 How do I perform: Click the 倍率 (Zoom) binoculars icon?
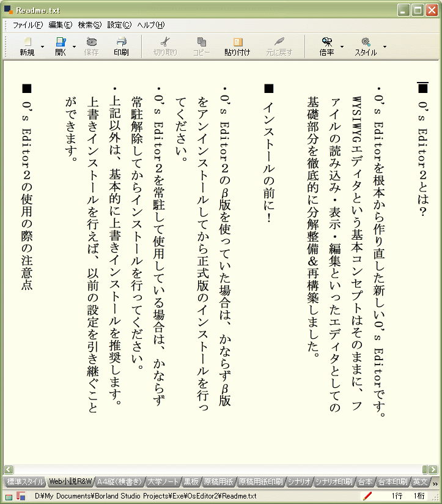[327, 42]
